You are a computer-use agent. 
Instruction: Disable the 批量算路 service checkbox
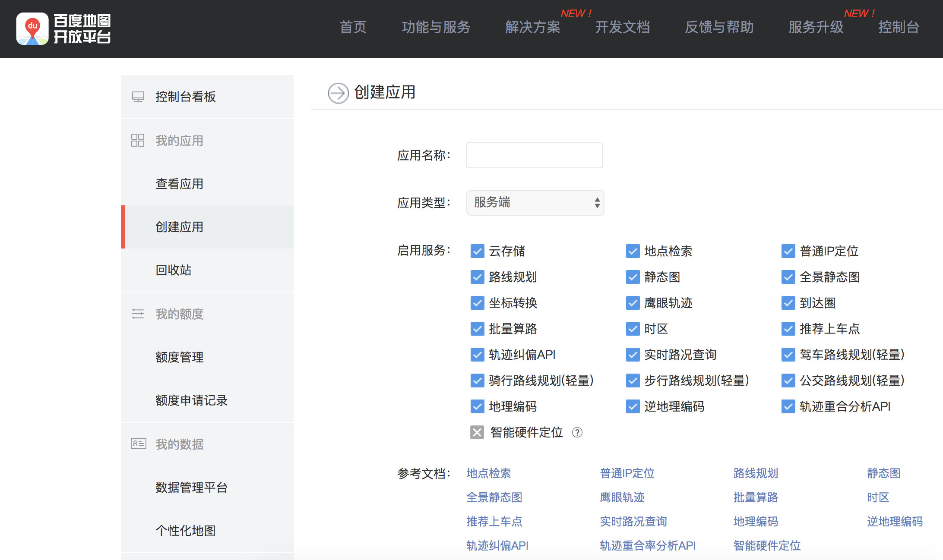tap(477, 329)
